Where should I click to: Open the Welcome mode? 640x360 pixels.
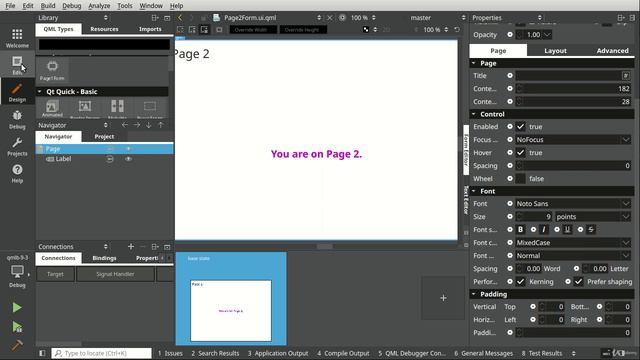pyautogui.click(x=17, y=38)
